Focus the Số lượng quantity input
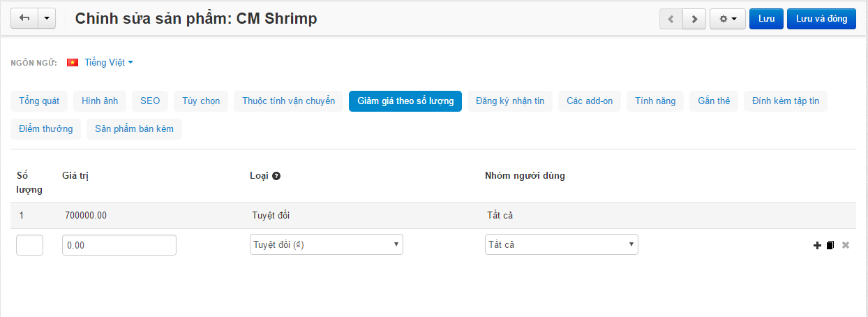The height and width of the screenshot is (317, 868). tap(29, 245)
